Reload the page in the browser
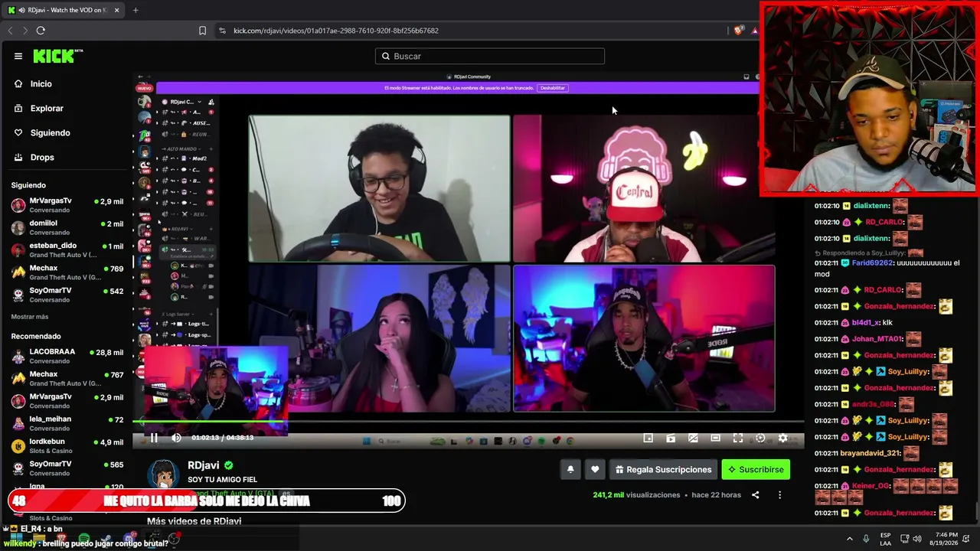 tap(41, 31)
